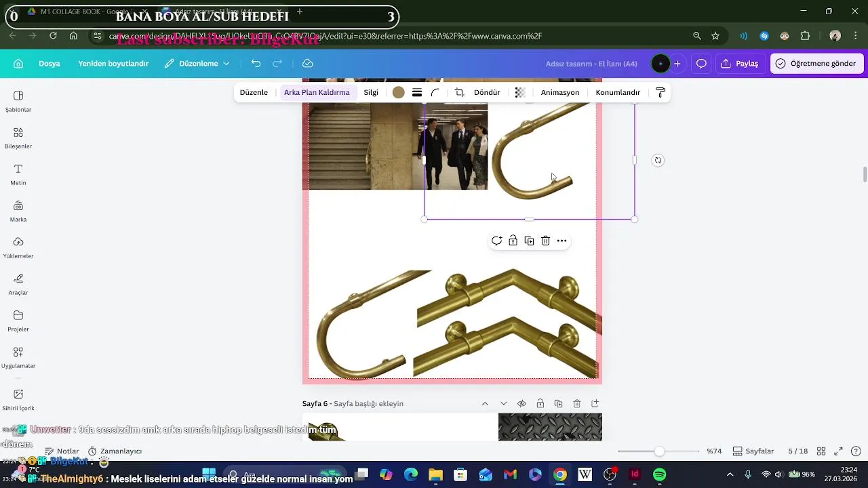
Task: Toggle the Sayfalar pages view
Action: (753, 451)
